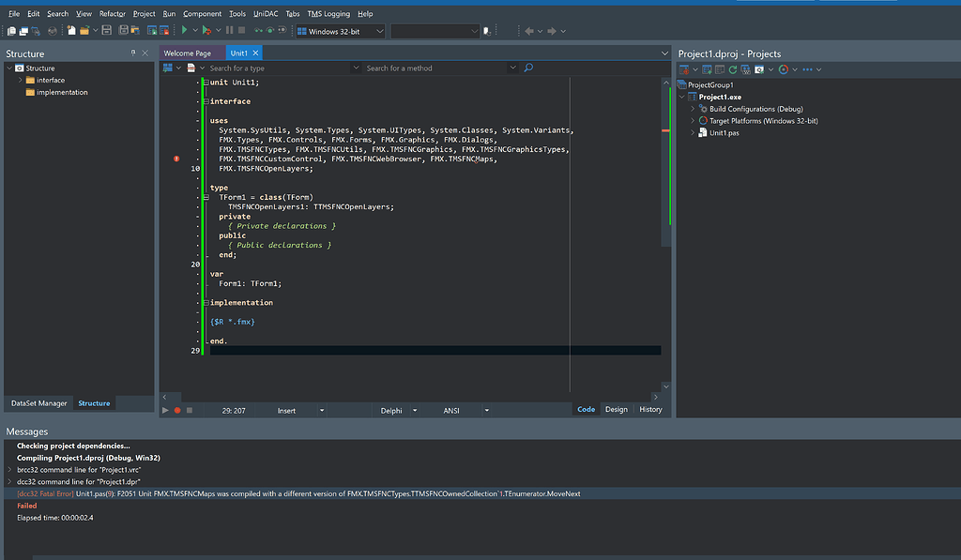
Task: Click the Pause toolbar icon
Action: (x=229, y=31)
